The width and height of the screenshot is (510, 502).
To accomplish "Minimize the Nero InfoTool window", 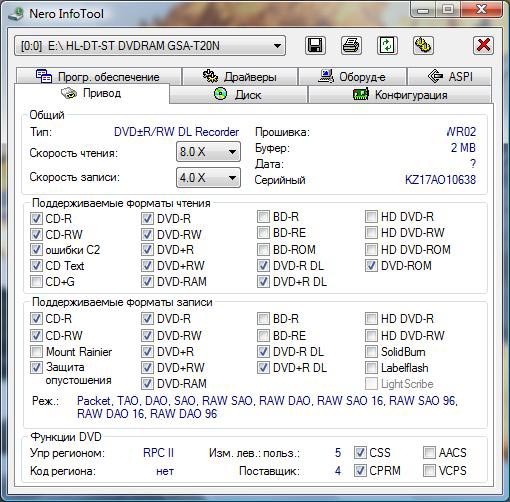I will click(x=423, y=10).
